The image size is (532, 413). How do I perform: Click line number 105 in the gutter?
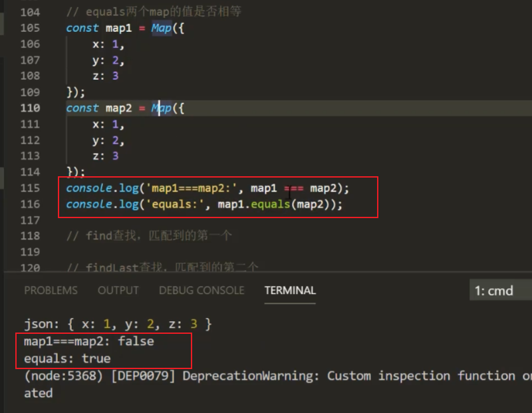click(30, 28)
